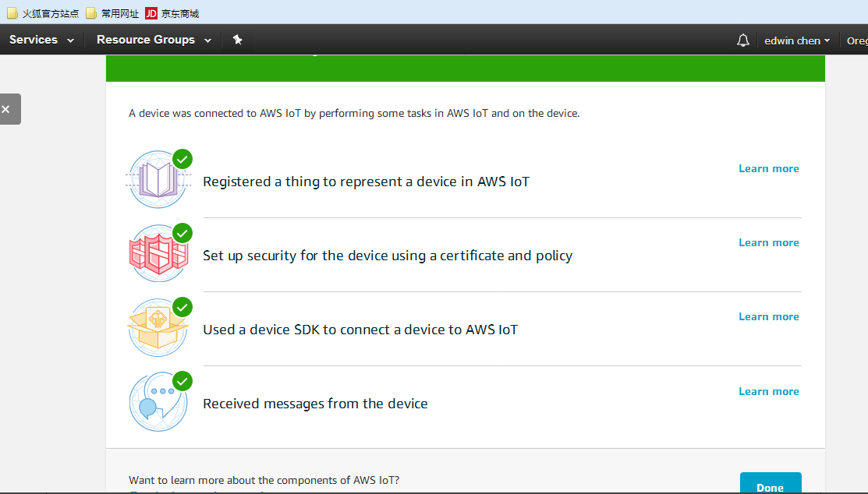Expand the Resource Groups dropdown
The image size is (868, 494).
(154, 40)
